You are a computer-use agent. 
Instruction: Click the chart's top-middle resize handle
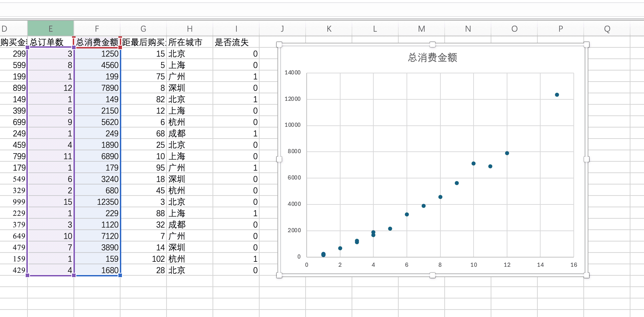(x=433, y=45)
